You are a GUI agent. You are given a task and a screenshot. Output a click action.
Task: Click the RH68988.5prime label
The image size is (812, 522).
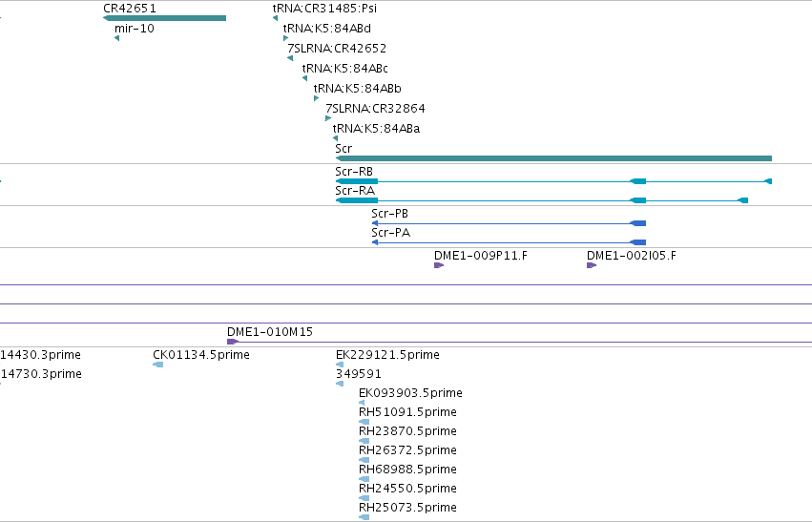point(407,470)
